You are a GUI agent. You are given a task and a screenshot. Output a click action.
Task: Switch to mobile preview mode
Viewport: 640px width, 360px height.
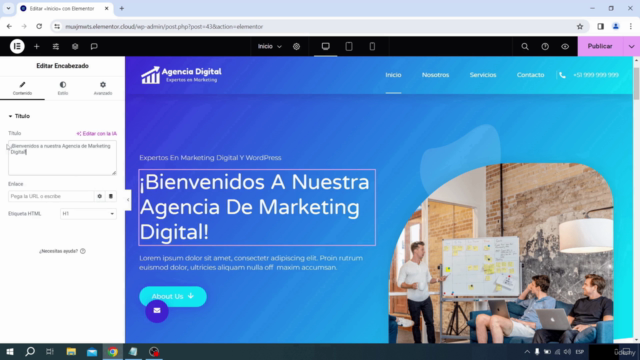tap(372, 47)
